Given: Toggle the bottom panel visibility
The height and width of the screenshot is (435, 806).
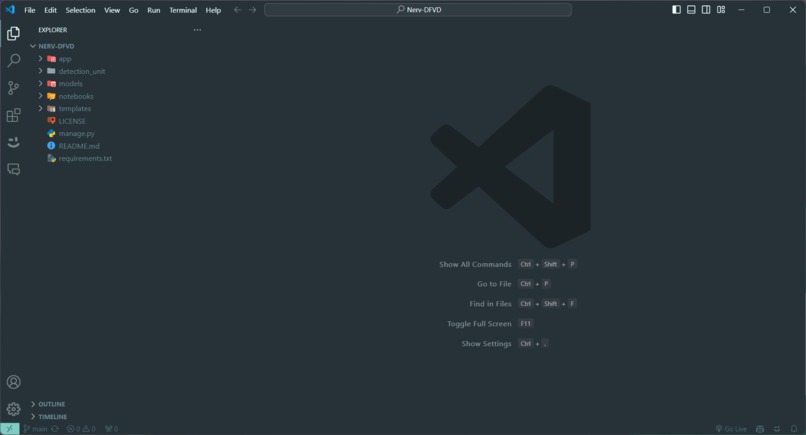Looking at the screenshot, I should pyautogui.click(x=691, y=10).
